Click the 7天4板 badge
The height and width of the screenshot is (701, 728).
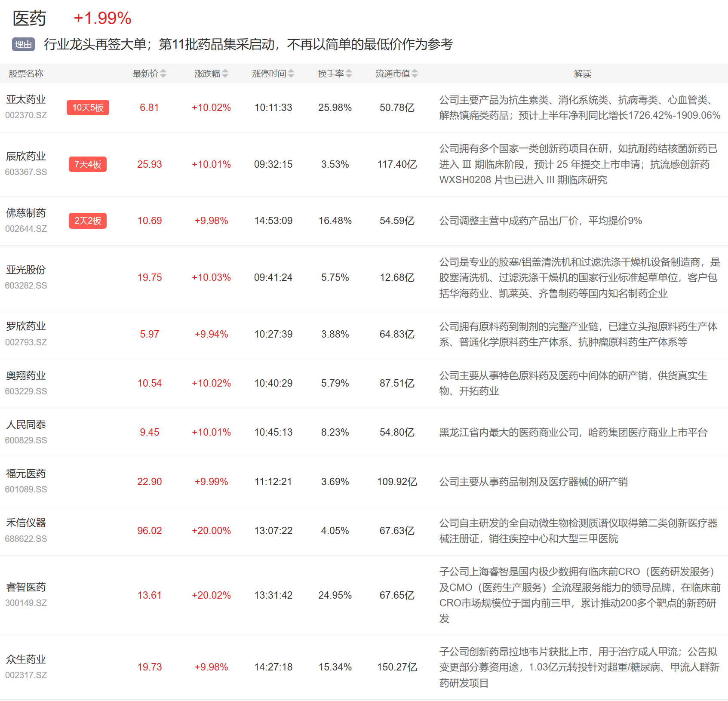(88, 164)
